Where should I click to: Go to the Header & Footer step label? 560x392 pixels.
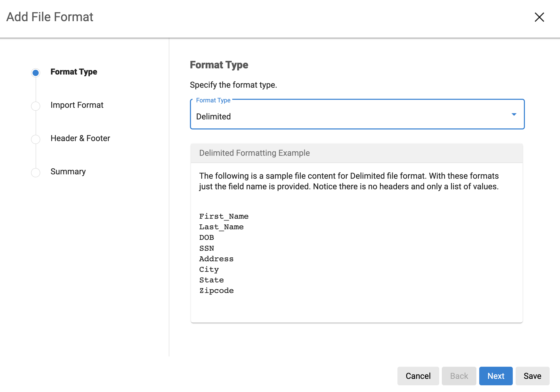[x=80, y=138]
